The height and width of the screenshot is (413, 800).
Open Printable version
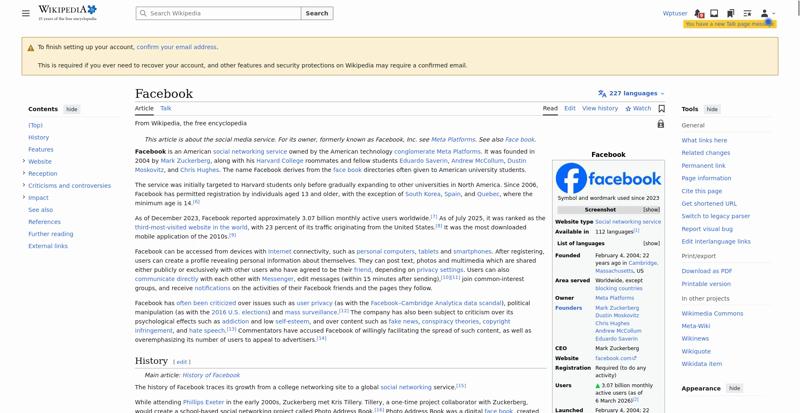click(x=706, y=284)
